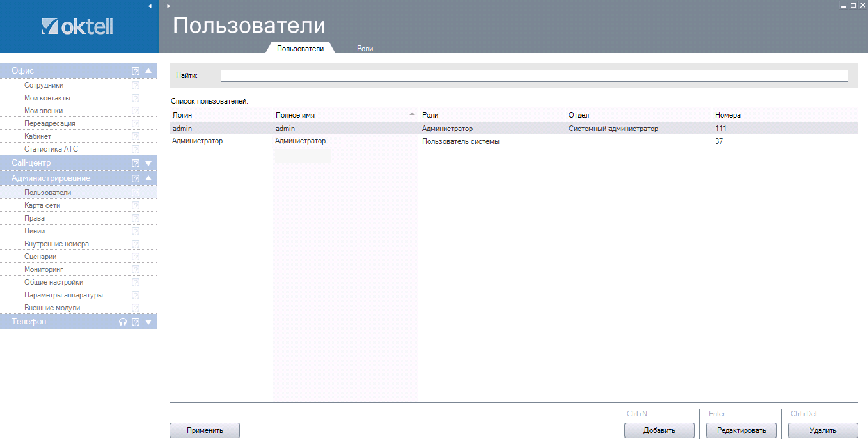Click the help icon in Офис header
The height and width of the screenshot is (442, 868).
tap(136, 71)
